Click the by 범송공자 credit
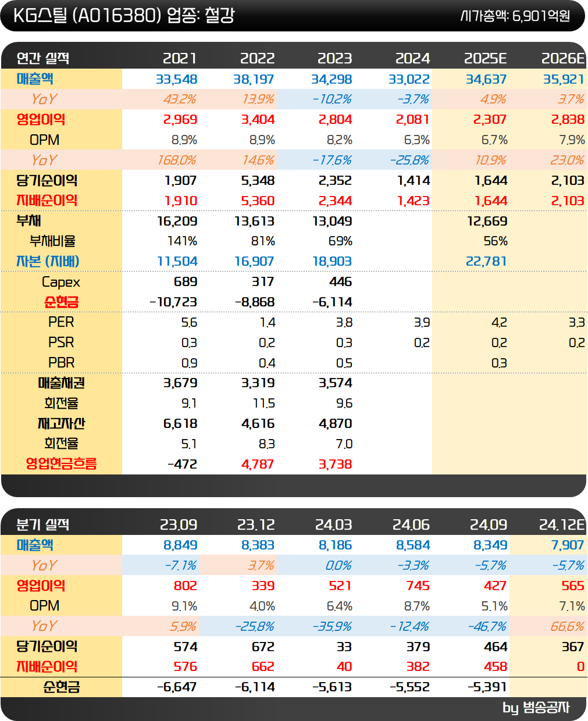Screen dimensions: 588x721 click(536, 708)
